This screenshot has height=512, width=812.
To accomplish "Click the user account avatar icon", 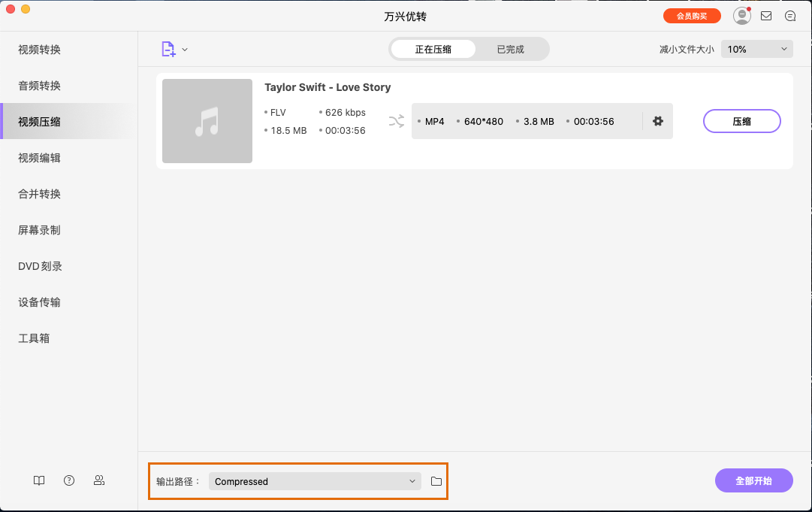I will tap(742, 15).
